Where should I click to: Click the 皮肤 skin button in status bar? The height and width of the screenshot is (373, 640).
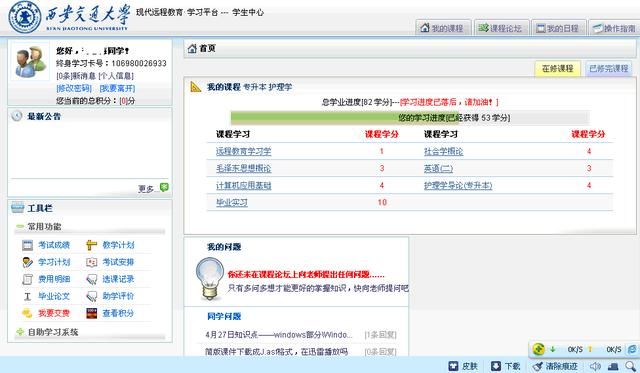click(x=463, y=366)
